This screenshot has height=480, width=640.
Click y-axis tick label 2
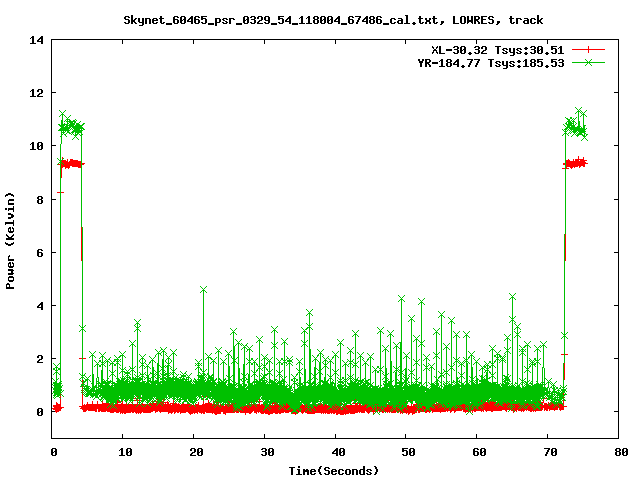coord(40,359)
